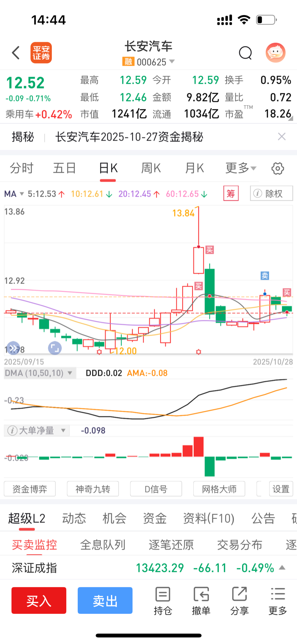Select the 超级L2 tab

[x=27, y=518]
